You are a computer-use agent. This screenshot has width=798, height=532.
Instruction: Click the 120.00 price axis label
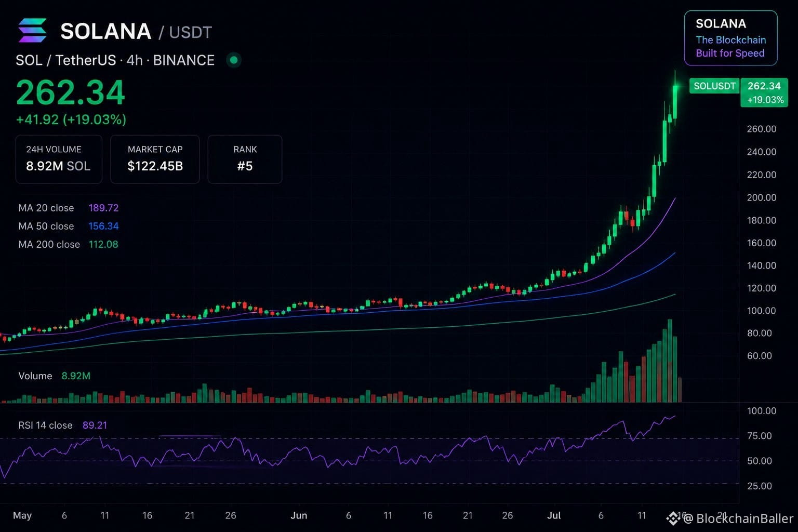[x=761, y=288]
